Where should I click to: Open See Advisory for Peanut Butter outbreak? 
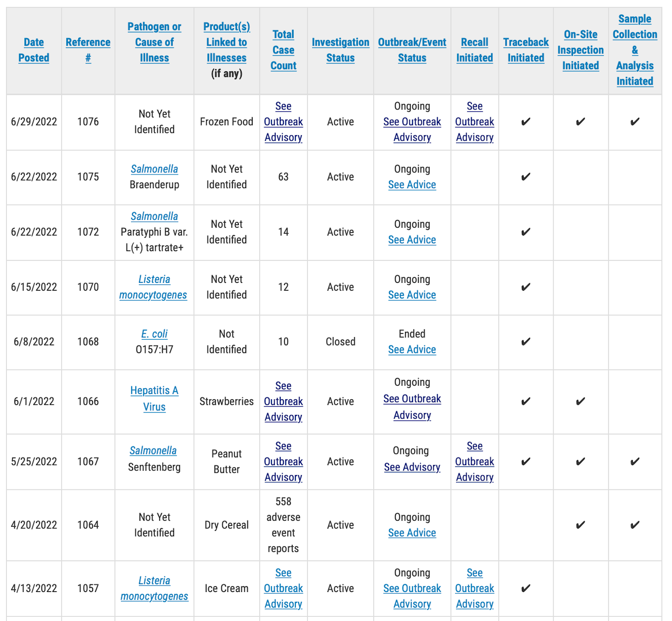412,467
